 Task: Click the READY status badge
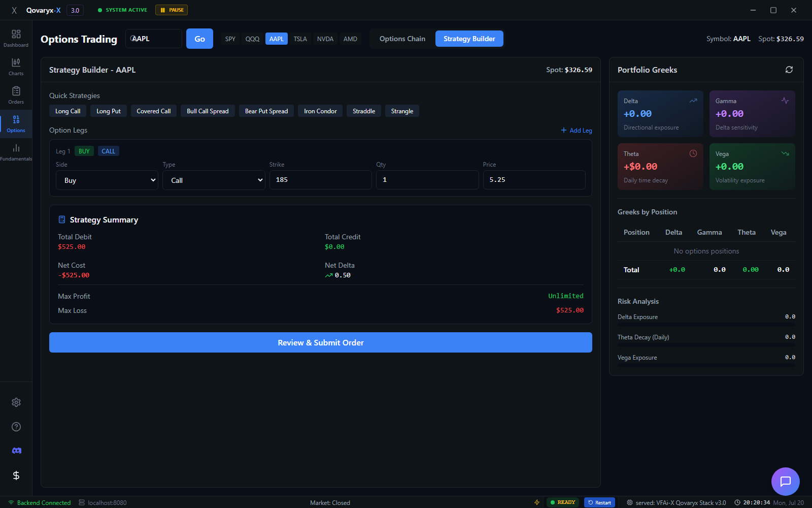(563, 502)
